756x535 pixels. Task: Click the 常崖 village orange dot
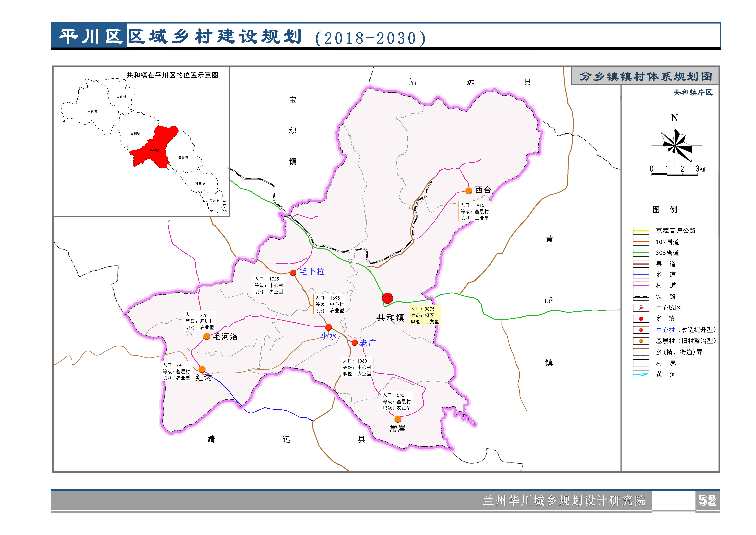(x=398, y=419)
